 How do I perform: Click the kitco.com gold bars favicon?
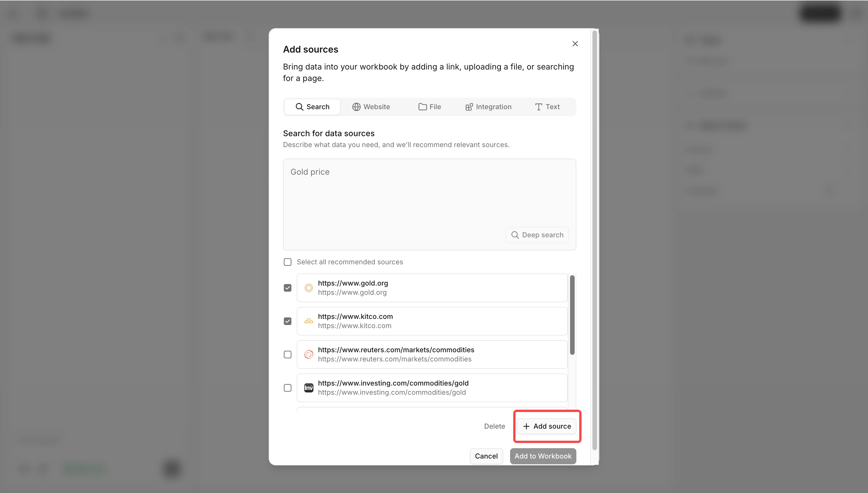(309, 321)
